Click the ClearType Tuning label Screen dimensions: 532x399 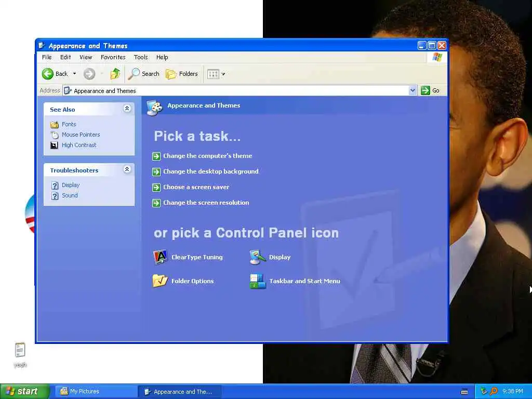pyautogui.click(x=197, y=257)
